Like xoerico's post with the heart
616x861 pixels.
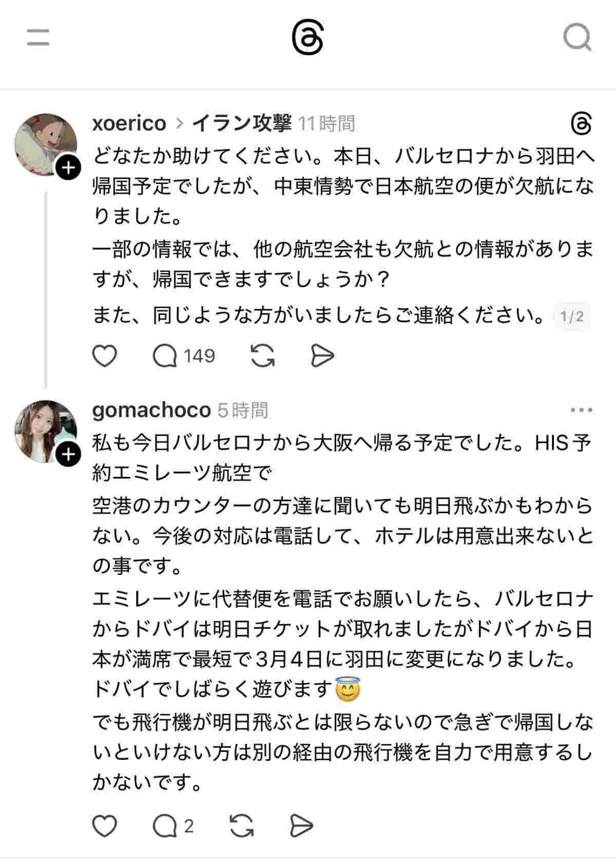(x=104, y=355)
